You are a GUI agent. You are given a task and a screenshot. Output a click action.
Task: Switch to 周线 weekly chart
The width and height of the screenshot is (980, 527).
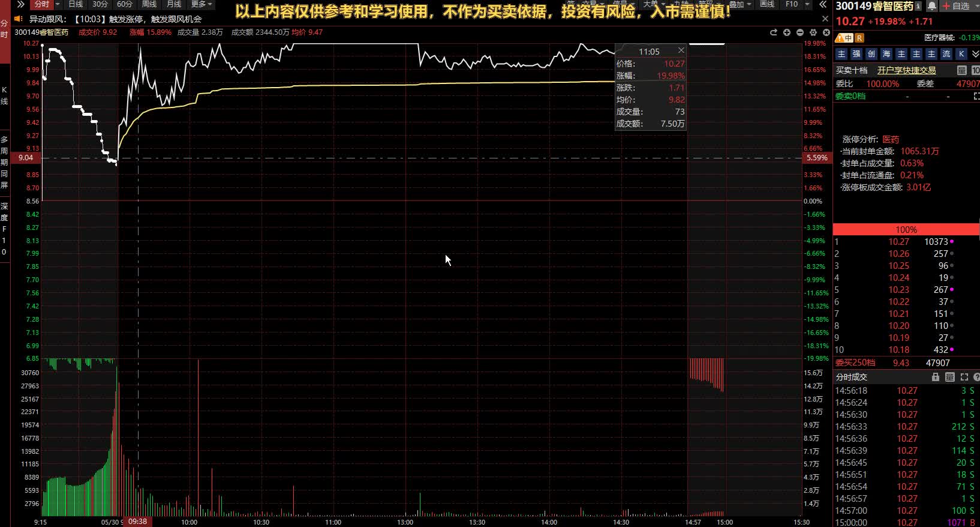(x=149, y=4)
